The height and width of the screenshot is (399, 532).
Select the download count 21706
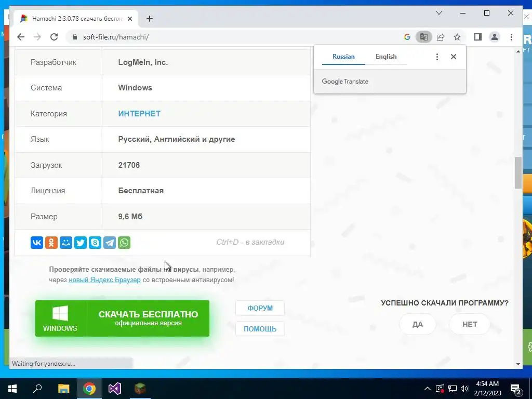coord(129,165)
